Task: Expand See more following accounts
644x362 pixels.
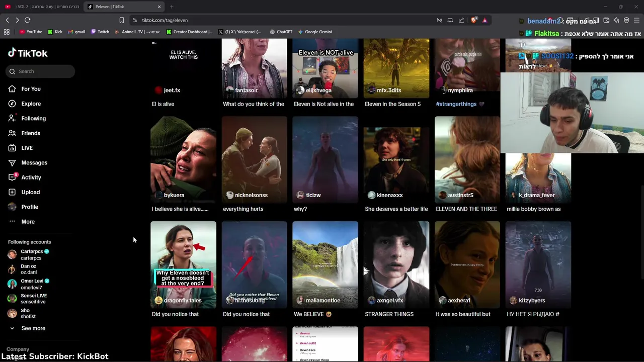Action: (x=28, y=328)
